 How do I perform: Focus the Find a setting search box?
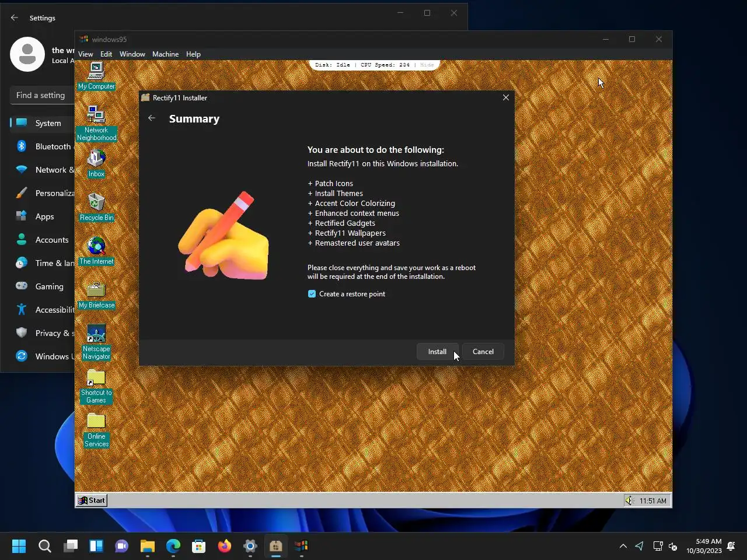[42, 95]
